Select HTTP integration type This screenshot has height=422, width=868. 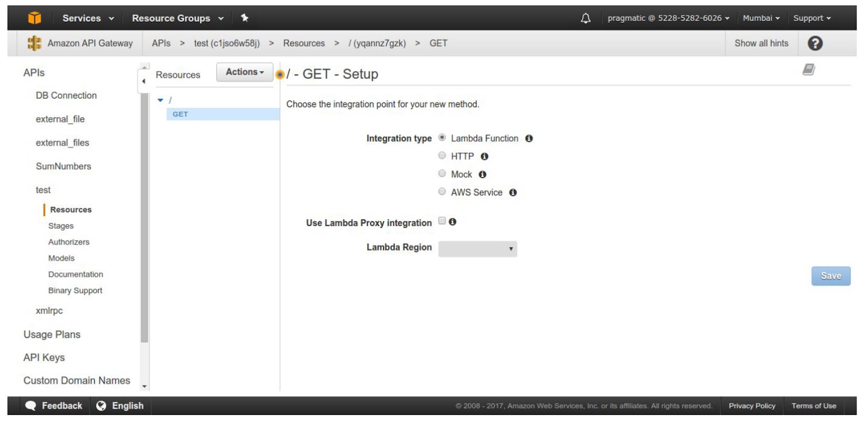(442, 156)
